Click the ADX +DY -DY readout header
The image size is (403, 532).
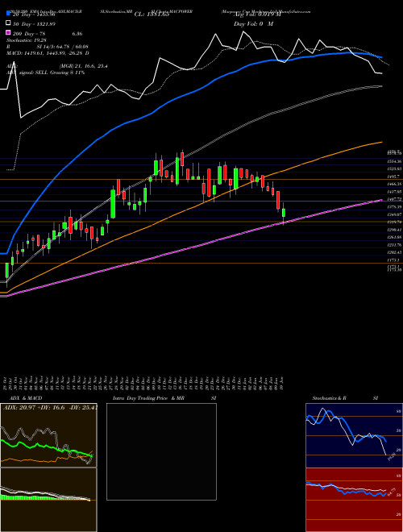[50, 407]
